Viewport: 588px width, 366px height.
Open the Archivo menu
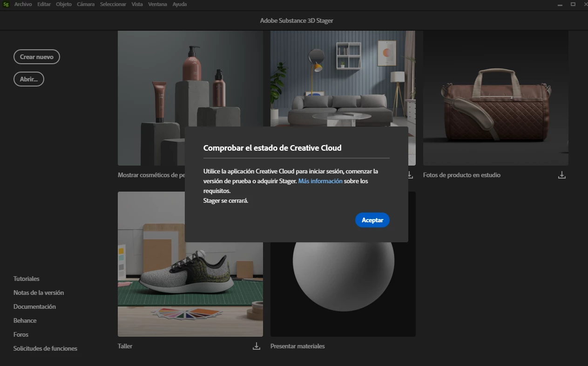(23, 4)
